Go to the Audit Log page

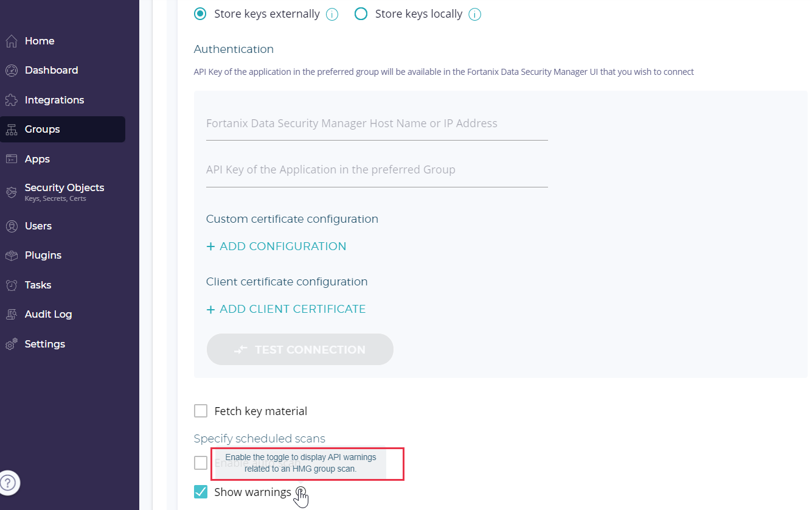point(48,315)
